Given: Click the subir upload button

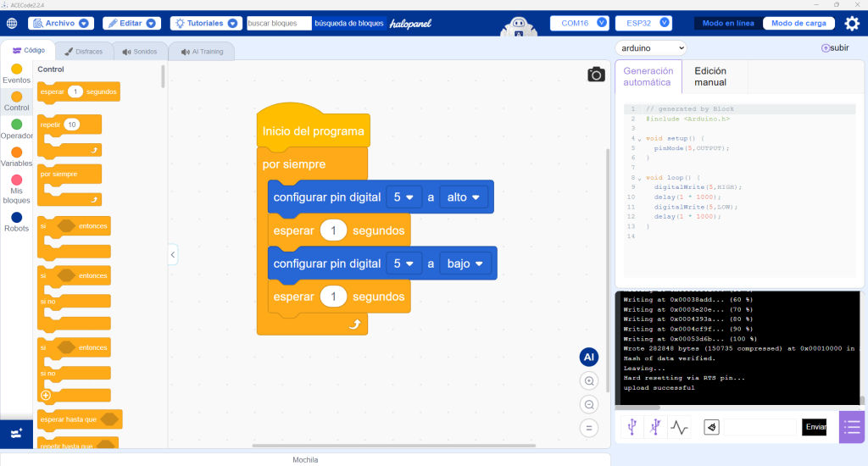Looking at the screenshot, I should pyautogui.click(x=835, y=48).
